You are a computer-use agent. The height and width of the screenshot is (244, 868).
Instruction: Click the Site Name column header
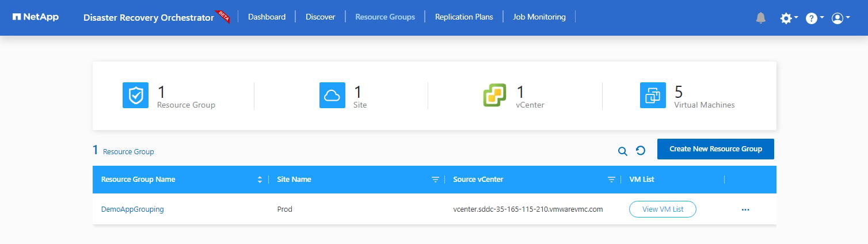[x=294, y=180]
